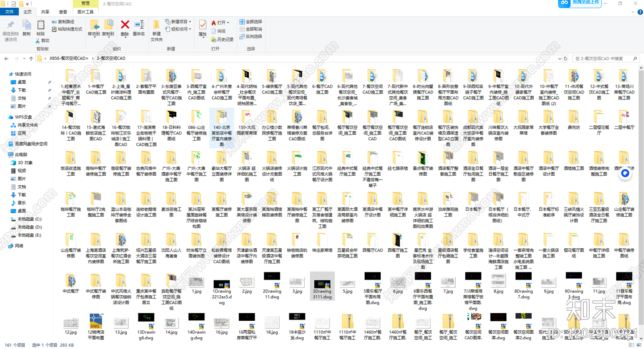Click the Paste clipboard icon

tap(41, 25)
